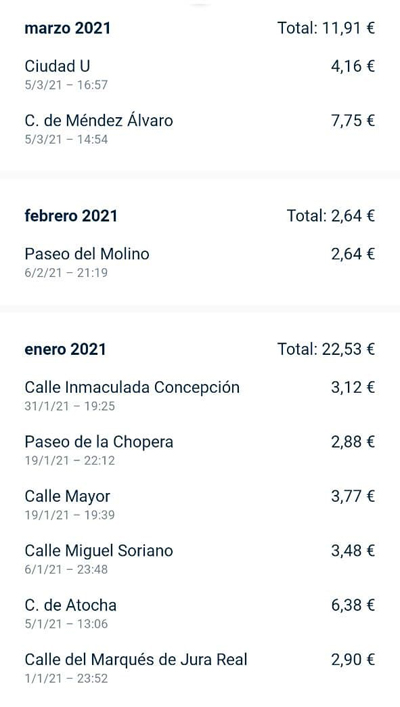Screen dimensions: 400x707
Task: Open the Calle Miguel Soriano trip
Action: pyautogui.click(x=200, y=559)
